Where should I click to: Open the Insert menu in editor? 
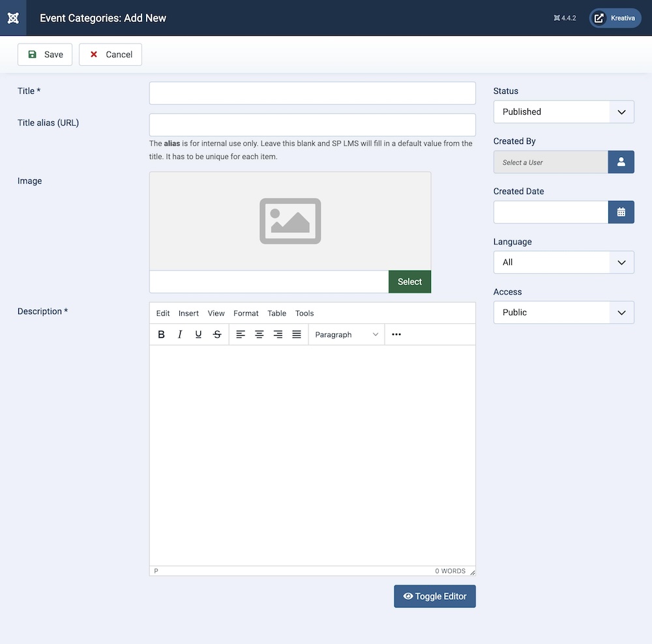pyautogui.click(x=188, y=313)
